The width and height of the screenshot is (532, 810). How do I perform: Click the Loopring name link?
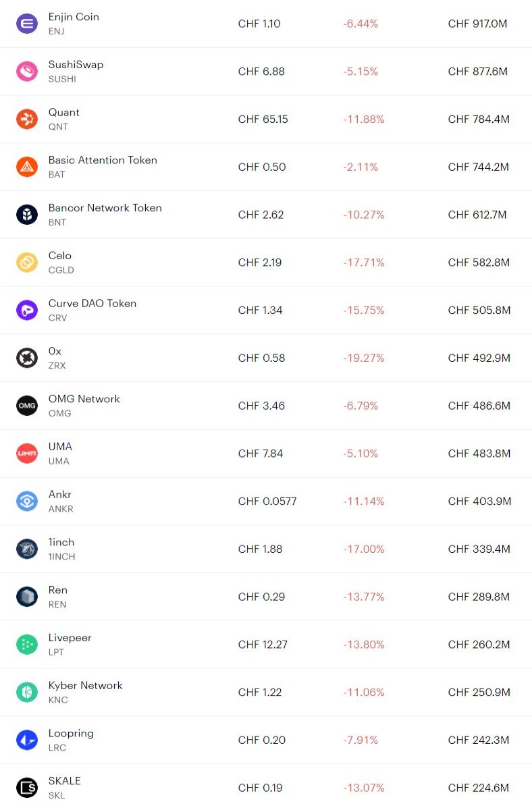[x=71, y=734]
